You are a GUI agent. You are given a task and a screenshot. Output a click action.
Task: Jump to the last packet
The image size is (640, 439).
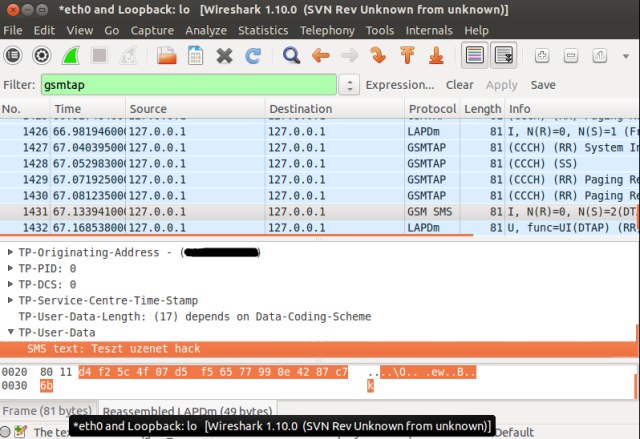[x=436, y=55]
